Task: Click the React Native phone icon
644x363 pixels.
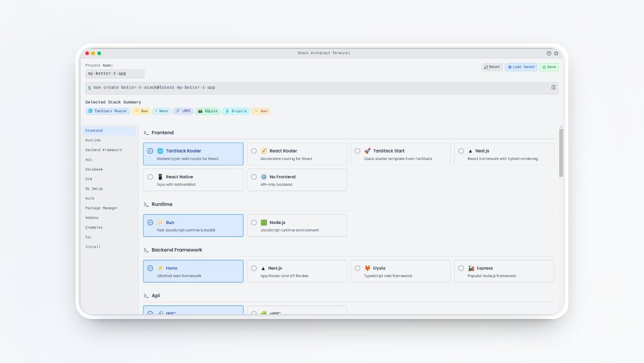Action: pyautogui.click(x=160, y=177)
